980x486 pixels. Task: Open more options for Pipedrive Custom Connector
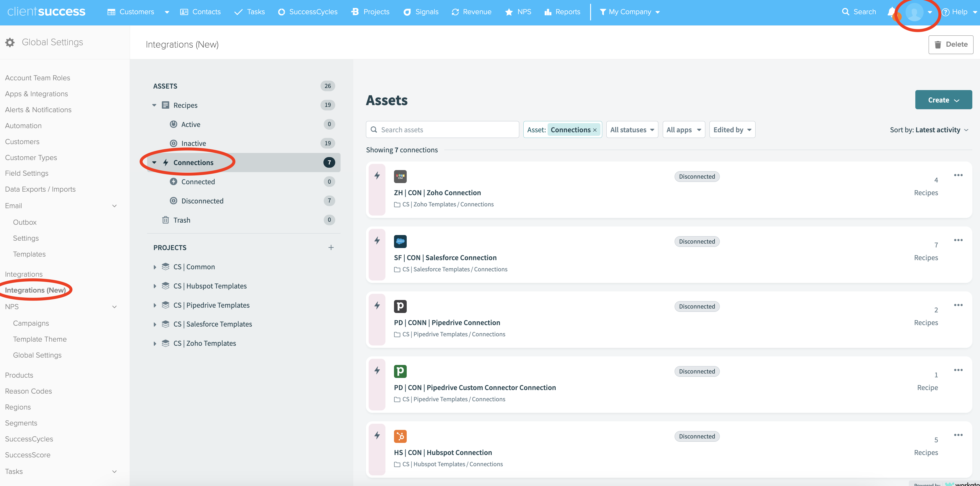point(958,370)
